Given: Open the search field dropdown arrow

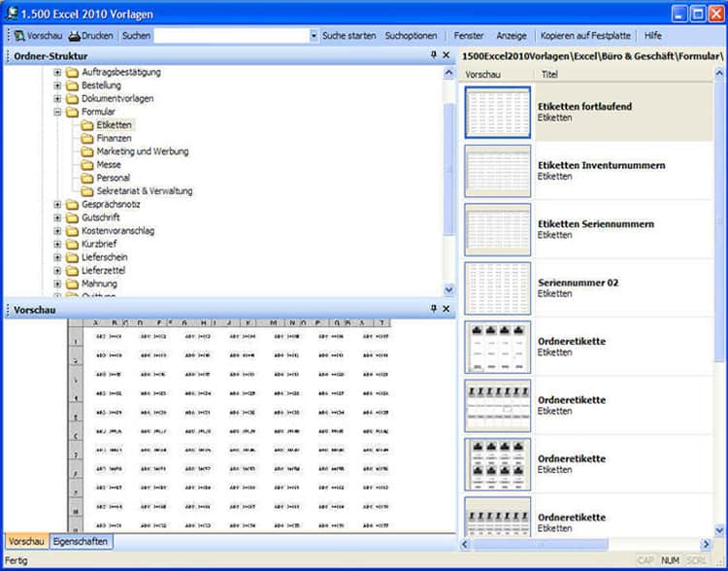Looking at the screenshot, I should pos(314,36).
